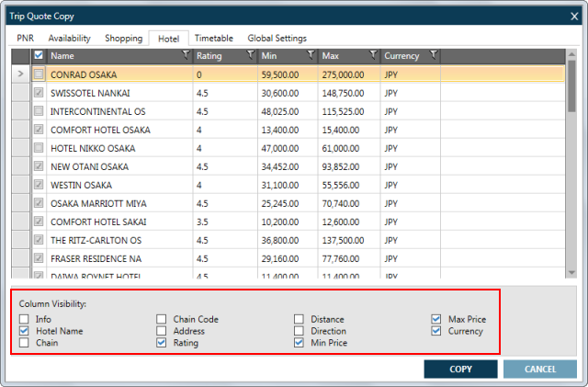Screen dimensions: 588x387
Task: Click the filter icon in Rating column header
Action: [251, 56]
